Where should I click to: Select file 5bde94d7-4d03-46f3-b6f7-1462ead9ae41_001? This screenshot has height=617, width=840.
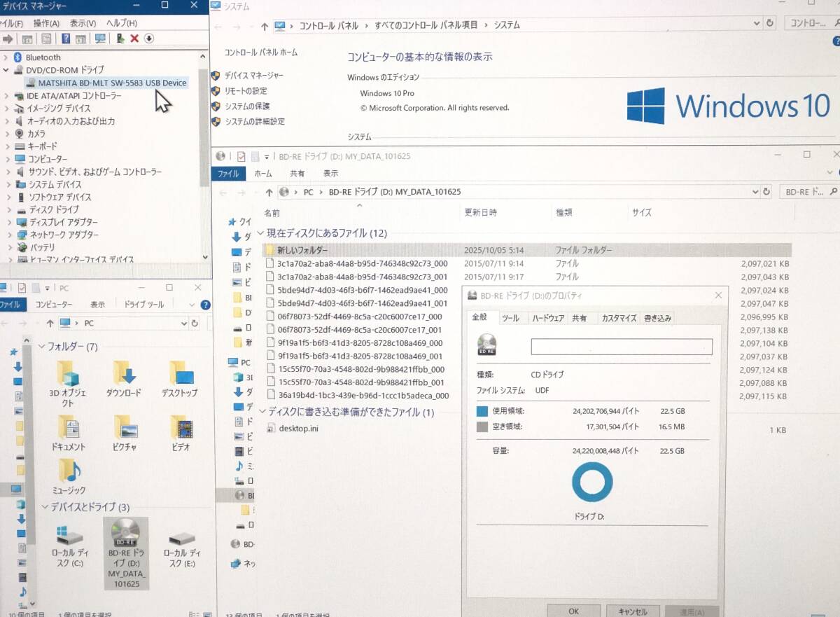(x=361, y=304)
